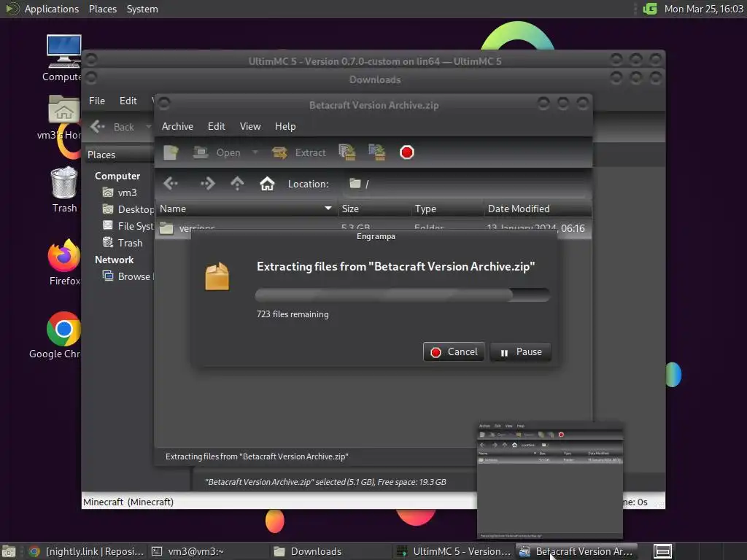The width and height of the screenshot is (747, 560).
Task: Cancel the extraction
Action: pos(454,352)
